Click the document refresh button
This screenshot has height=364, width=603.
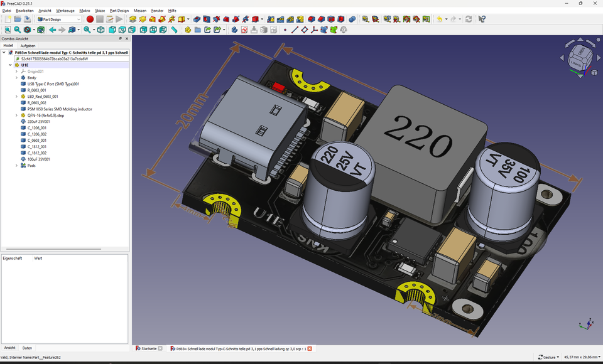tap(468, 19)
